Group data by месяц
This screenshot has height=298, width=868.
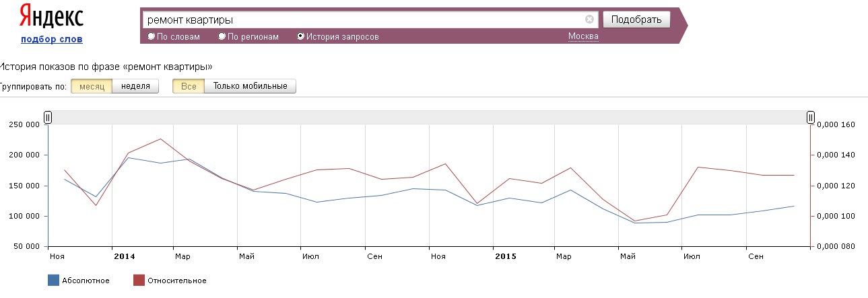tap(92, 86)
